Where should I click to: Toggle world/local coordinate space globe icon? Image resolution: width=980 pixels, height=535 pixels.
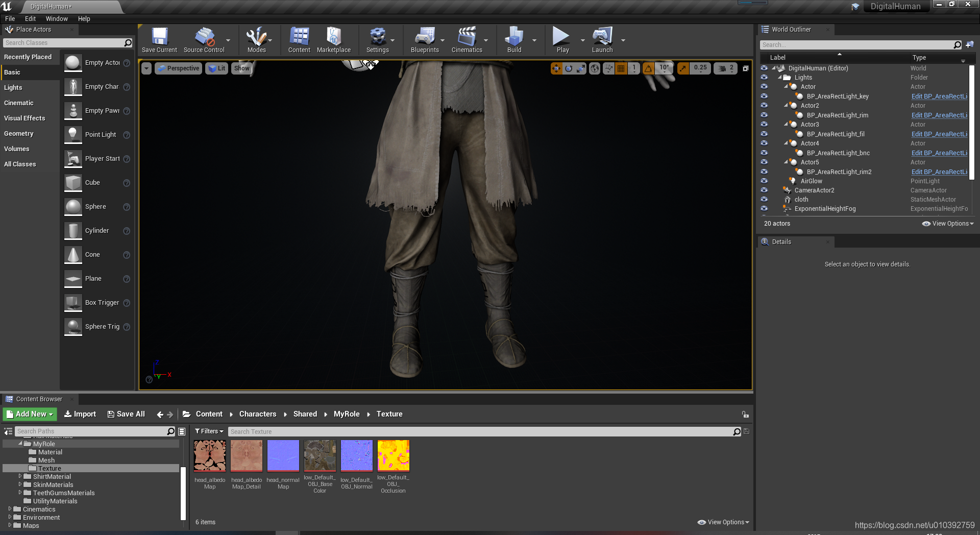pos(595,68)
